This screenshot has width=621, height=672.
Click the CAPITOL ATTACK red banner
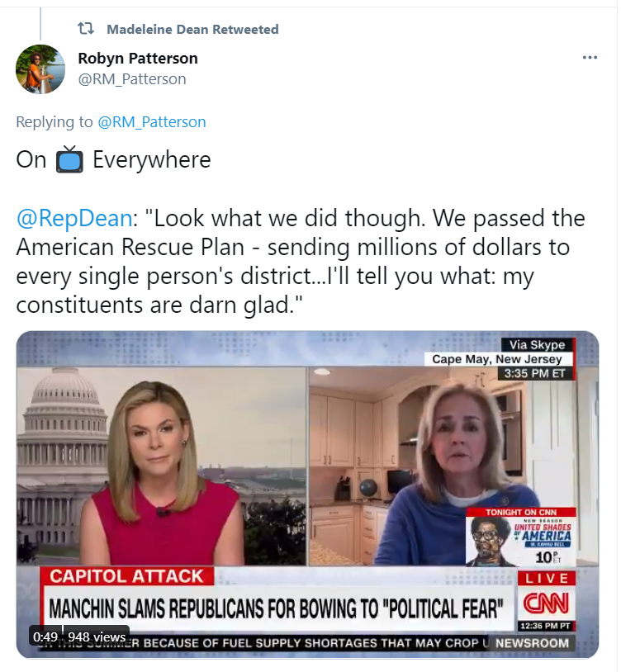click(126, 576)
